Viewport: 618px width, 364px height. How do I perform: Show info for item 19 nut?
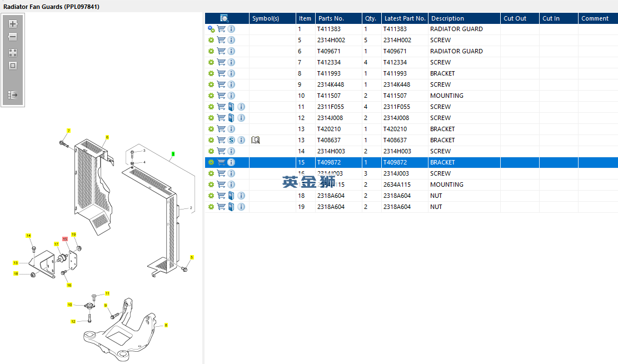click(x=241, y=206)
